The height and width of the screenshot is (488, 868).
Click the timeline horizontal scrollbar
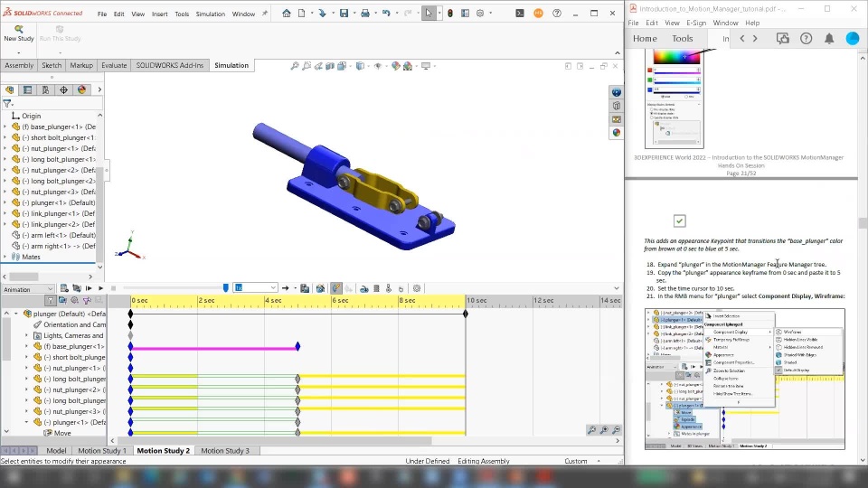pyautogui.click(x=273, y=441)
